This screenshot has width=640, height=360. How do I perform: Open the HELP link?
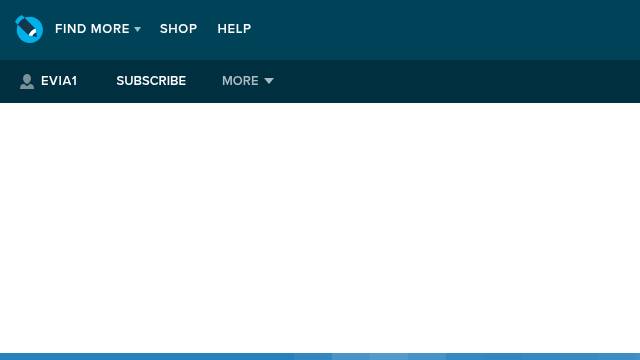click(x=234, y=29)
